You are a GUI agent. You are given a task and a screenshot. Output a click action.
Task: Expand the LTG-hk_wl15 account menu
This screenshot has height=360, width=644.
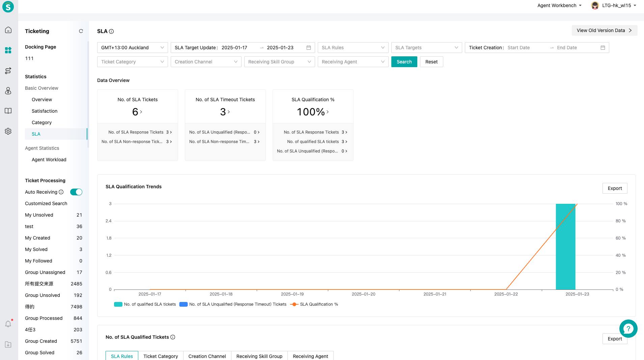coord(619,5)
